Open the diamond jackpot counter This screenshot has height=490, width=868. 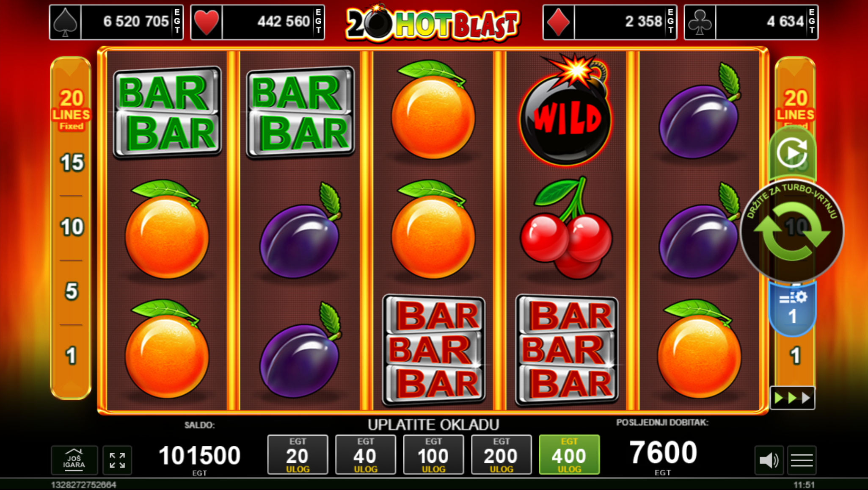click(x=610, y=22)
